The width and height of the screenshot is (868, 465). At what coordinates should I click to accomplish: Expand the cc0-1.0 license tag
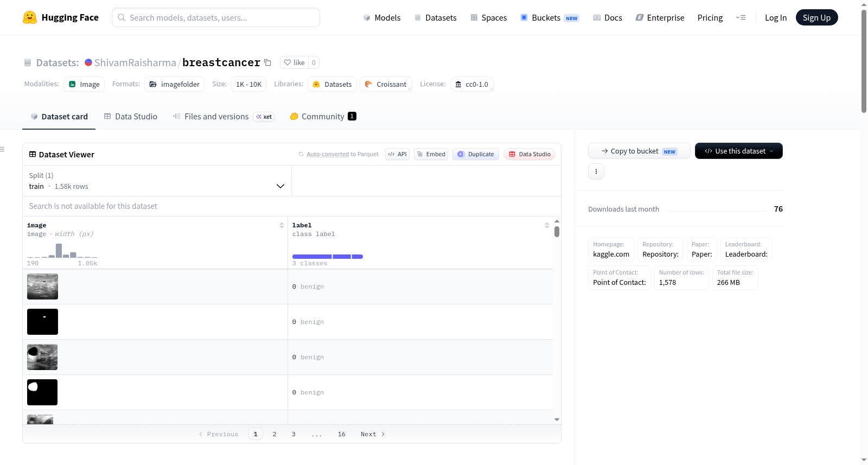click(472, 84)
